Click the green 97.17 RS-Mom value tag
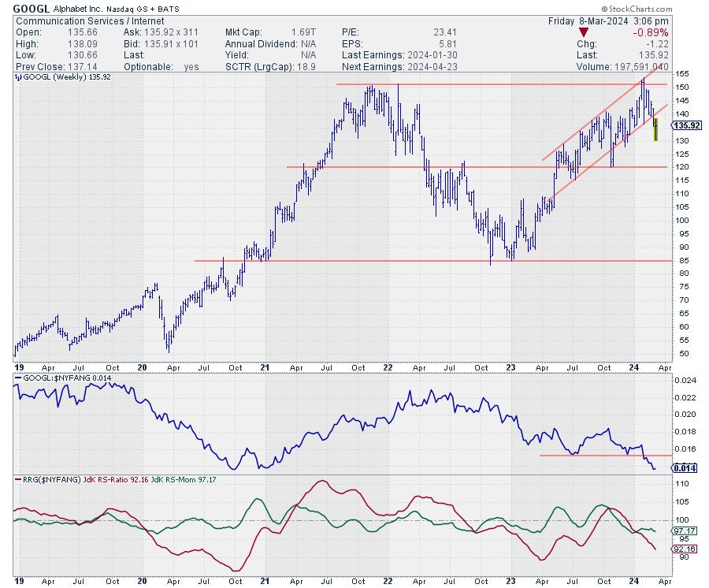Viewport: 709px width, 588px height. pyautogui.click(x=685, y=531)
